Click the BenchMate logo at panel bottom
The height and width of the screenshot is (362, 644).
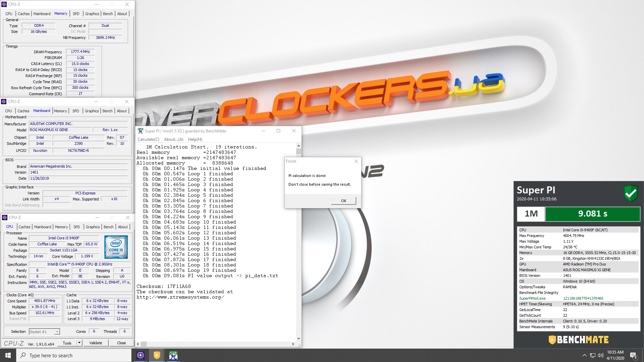coord(579,340)
